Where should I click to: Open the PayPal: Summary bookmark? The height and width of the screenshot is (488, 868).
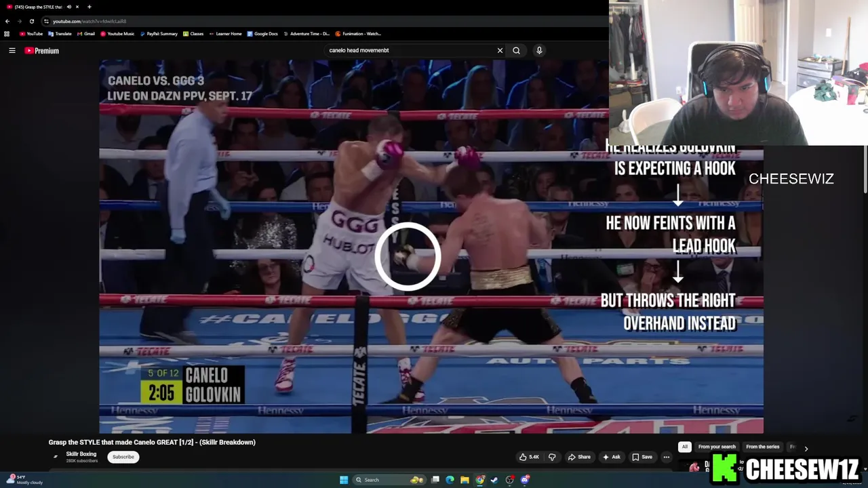(158, 34)
